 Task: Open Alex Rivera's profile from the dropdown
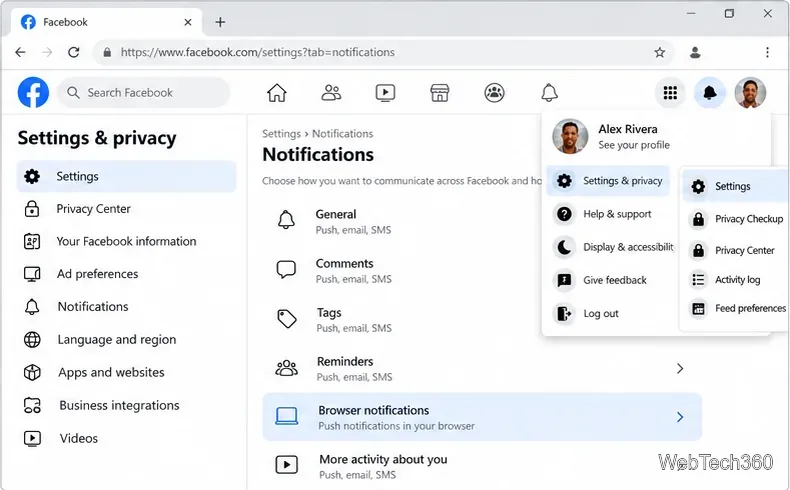click(656, 136)
